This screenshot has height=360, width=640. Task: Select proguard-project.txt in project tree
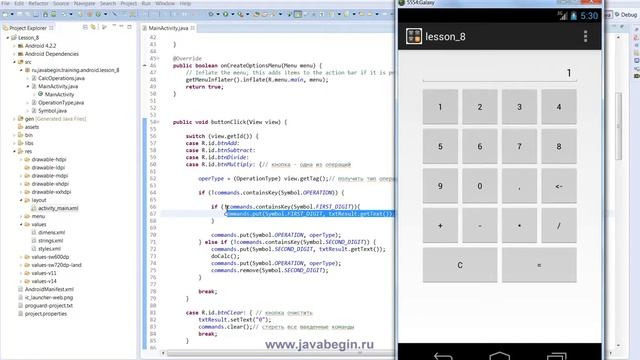coord(49,306)
